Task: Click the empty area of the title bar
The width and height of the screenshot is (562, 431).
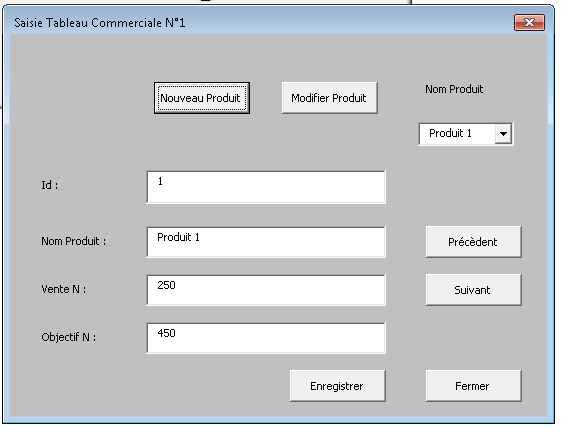Action: pyautogui.click(x=348, y=23)
